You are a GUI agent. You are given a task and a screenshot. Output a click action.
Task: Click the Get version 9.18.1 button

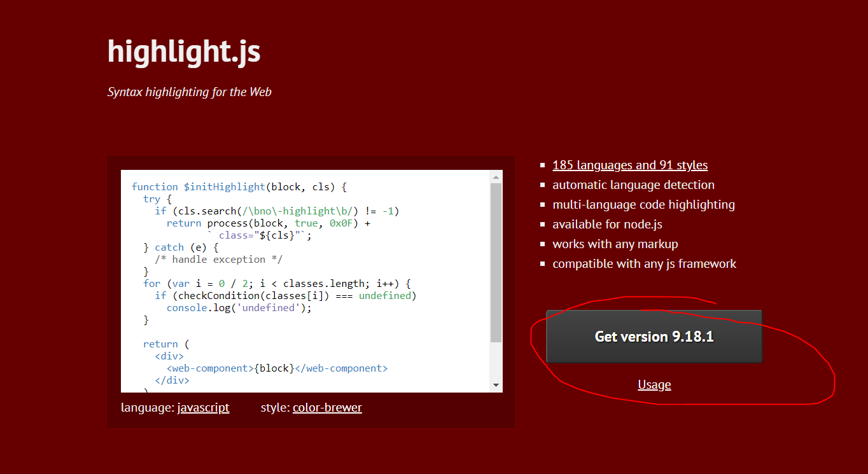click(654, 337)
